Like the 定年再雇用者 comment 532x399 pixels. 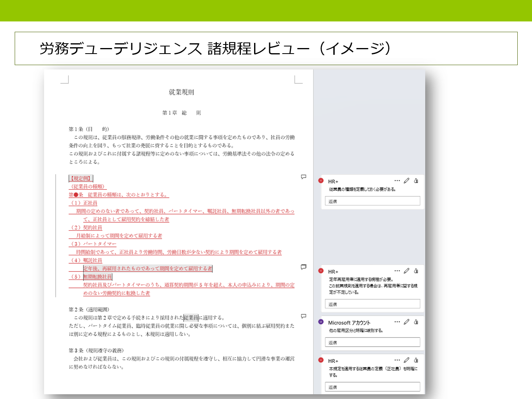tap(416, 271)
